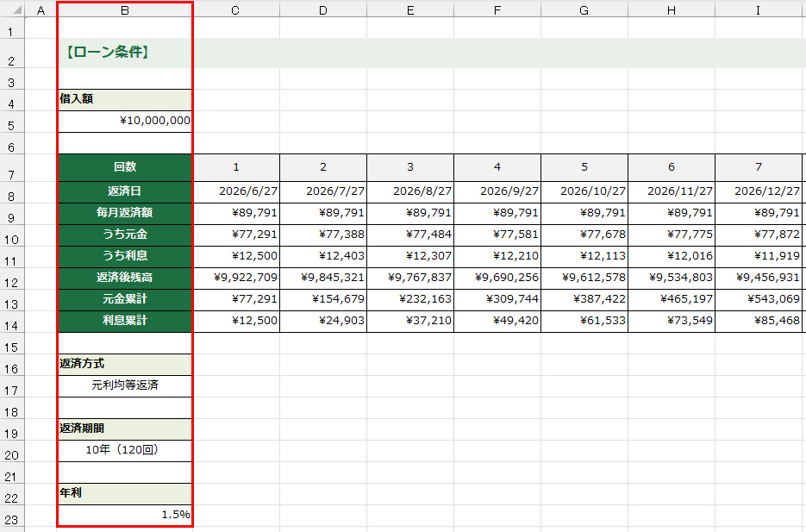The height and width of the screenshot is (532, 806).
Task: Click the 返済後残高 row label
Action: [x=125, y=279]
